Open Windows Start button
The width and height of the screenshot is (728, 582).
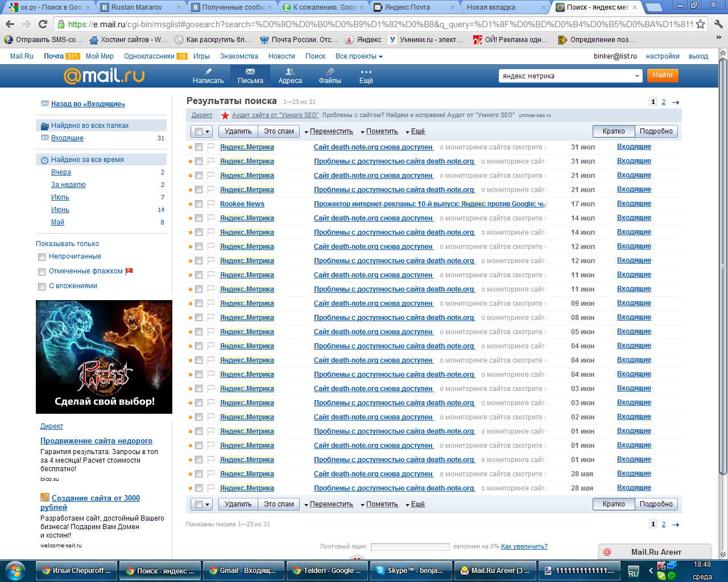[x=15, y=571]
